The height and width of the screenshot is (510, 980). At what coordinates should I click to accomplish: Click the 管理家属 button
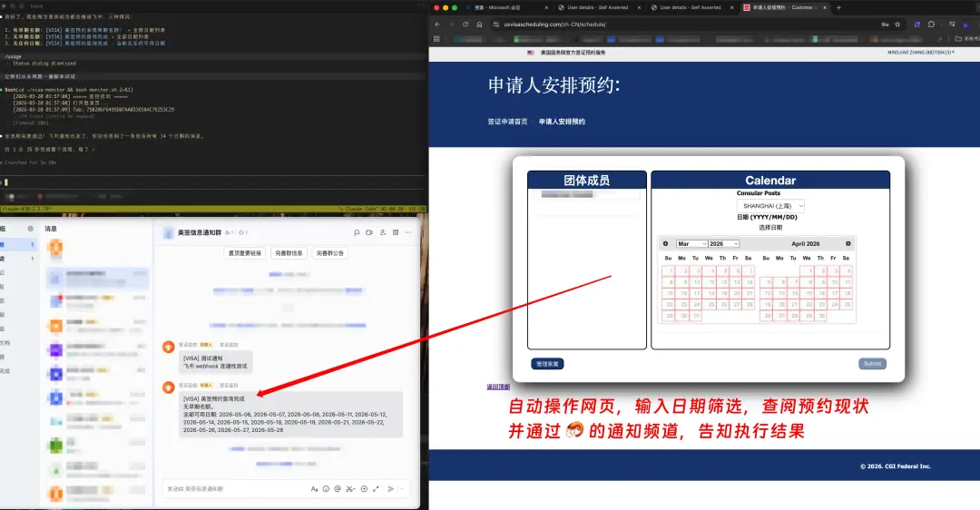click(547, 364)
